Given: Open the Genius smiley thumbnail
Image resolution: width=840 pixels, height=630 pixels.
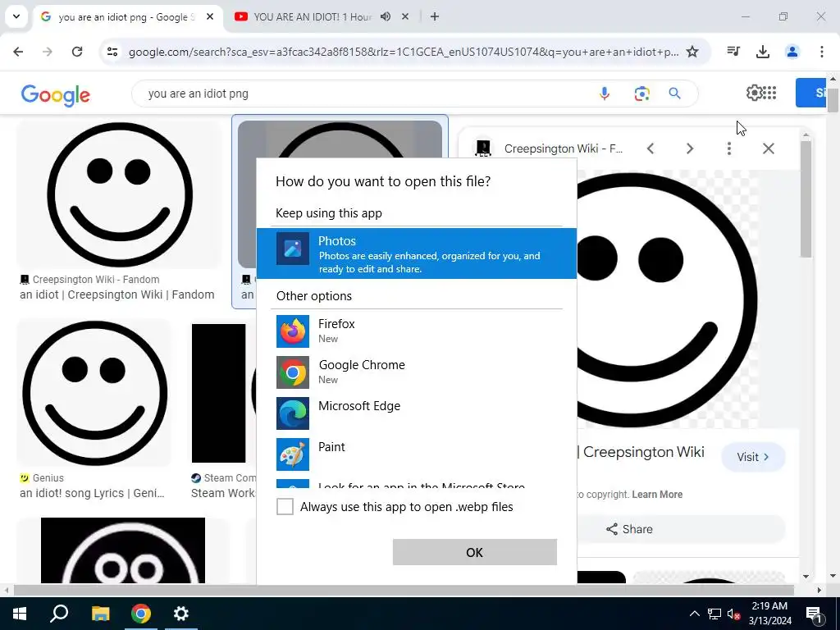Looking at the screenshot, I should 94,393.
